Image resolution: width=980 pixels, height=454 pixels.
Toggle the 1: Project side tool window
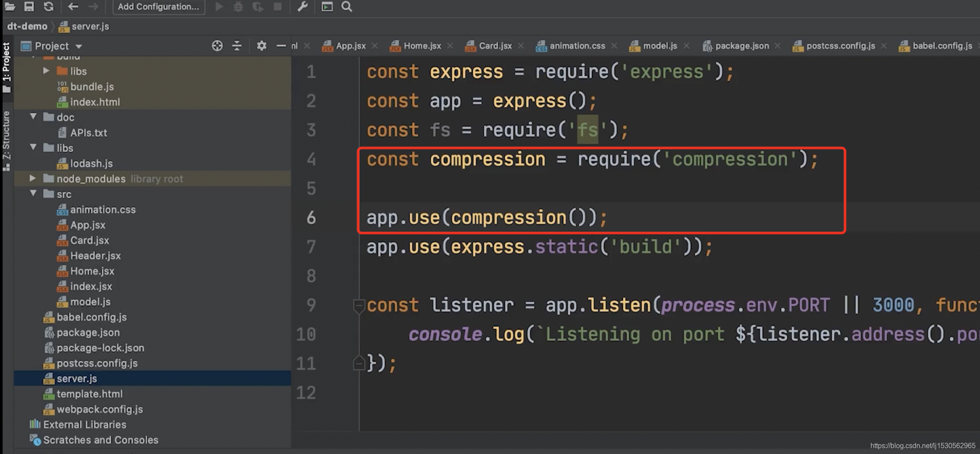[x=6, y=67]
